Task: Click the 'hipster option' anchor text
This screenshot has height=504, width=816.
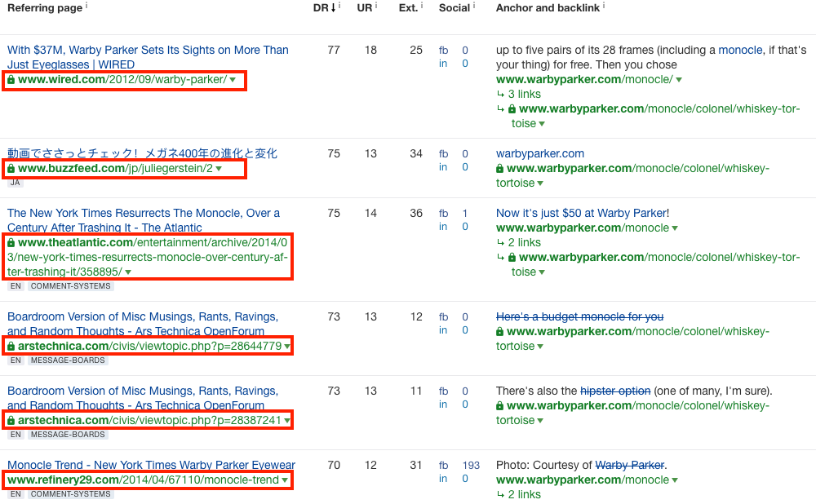Action: pyautogui.click(x=615, y=391)
